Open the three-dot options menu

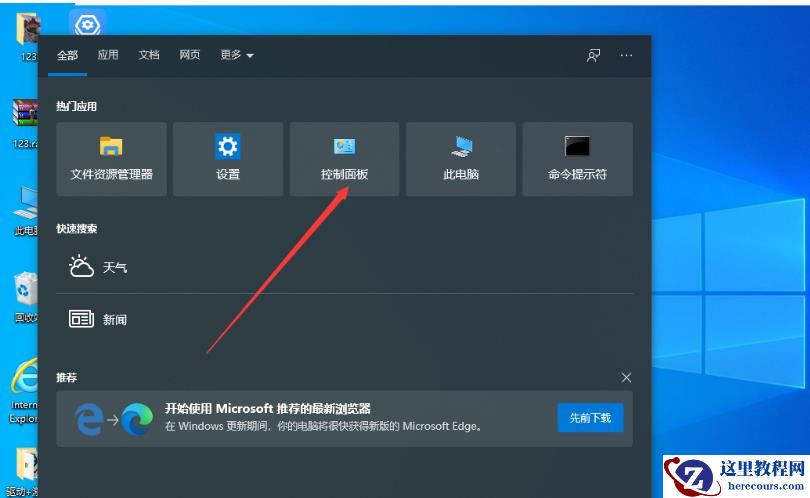point(626,55)
